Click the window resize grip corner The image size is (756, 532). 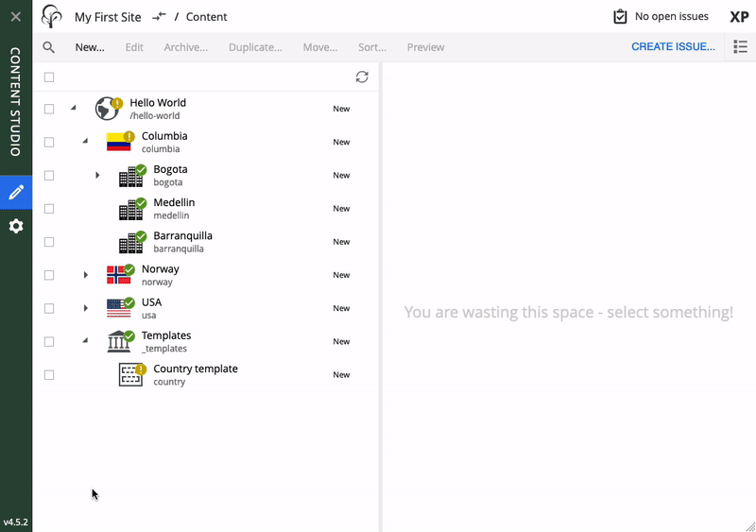[x=750, y=526]
